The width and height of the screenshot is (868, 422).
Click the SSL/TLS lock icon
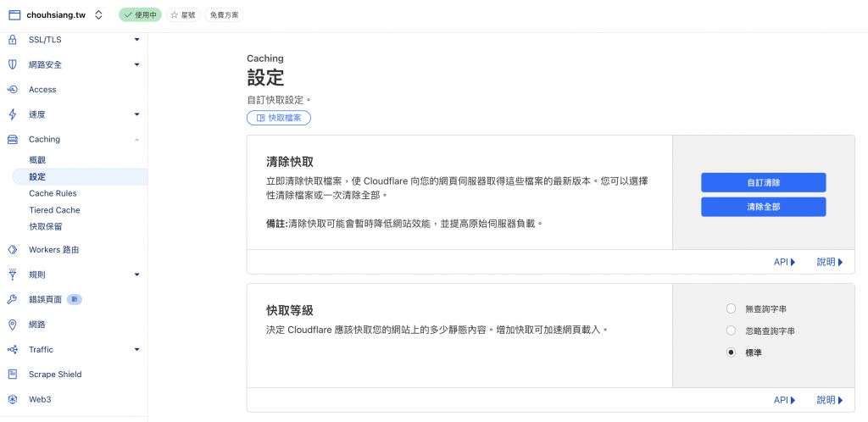(x=13, y=40)
